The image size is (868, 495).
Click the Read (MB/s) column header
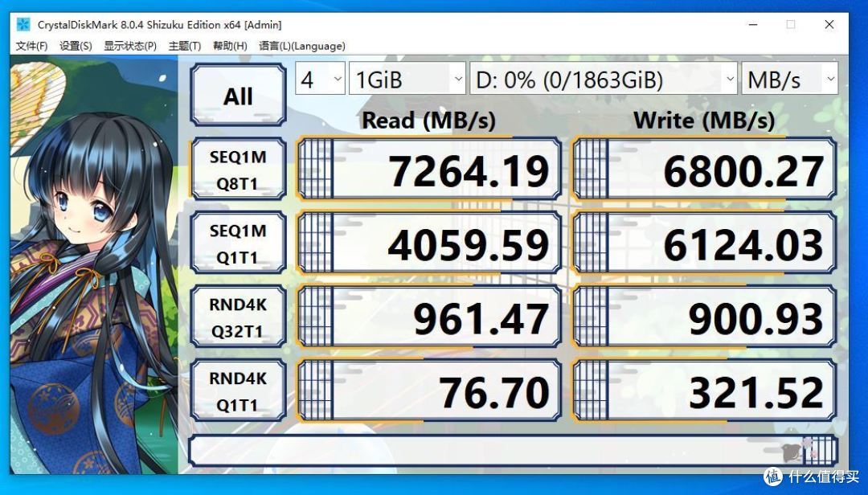[x=428, y=121]
